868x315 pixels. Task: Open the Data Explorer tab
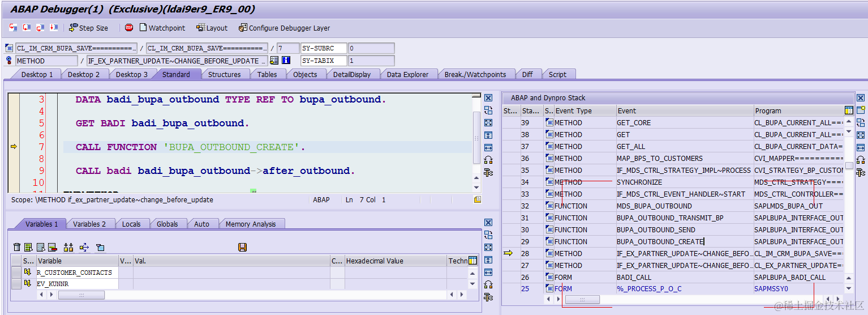(408, 74)
